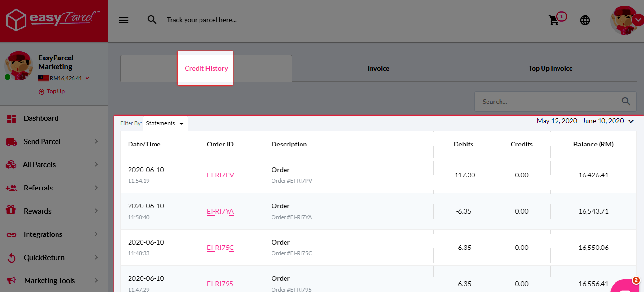
Task: Click the track parcel search icon
Action: tap(152, 20)
